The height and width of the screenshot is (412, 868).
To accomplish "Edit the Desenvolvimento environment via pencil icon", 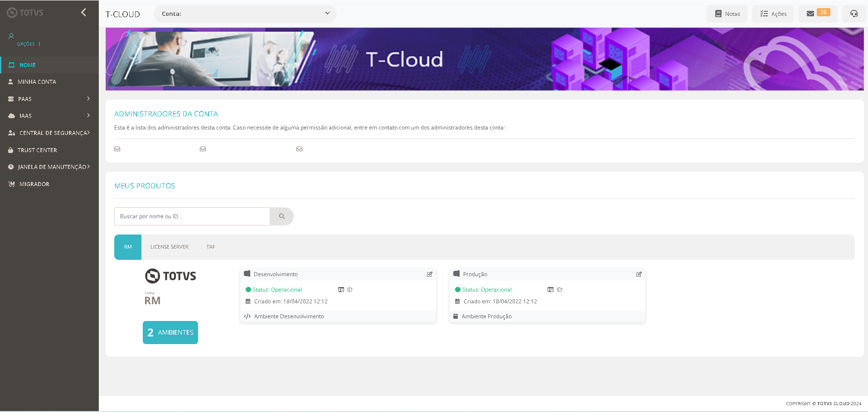I will click(430, 274).
